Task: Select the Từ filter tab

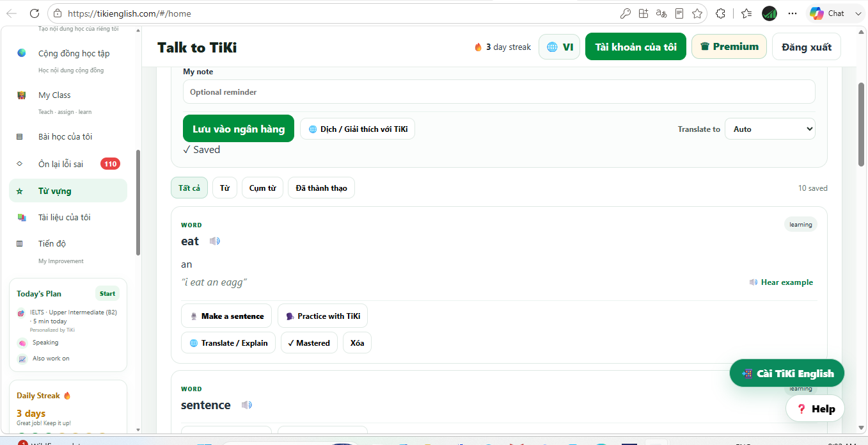Action: coord(225,188)
